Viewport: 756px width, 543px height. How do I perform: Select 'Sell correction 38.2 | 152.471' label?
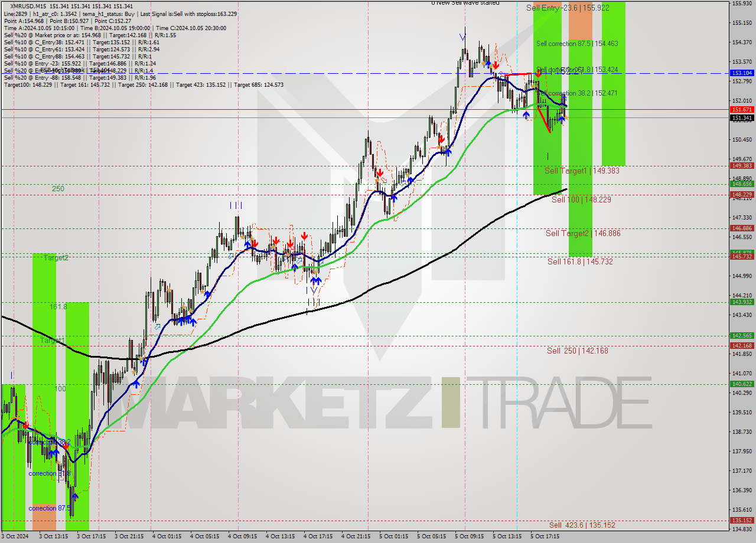tap(577, 93)
